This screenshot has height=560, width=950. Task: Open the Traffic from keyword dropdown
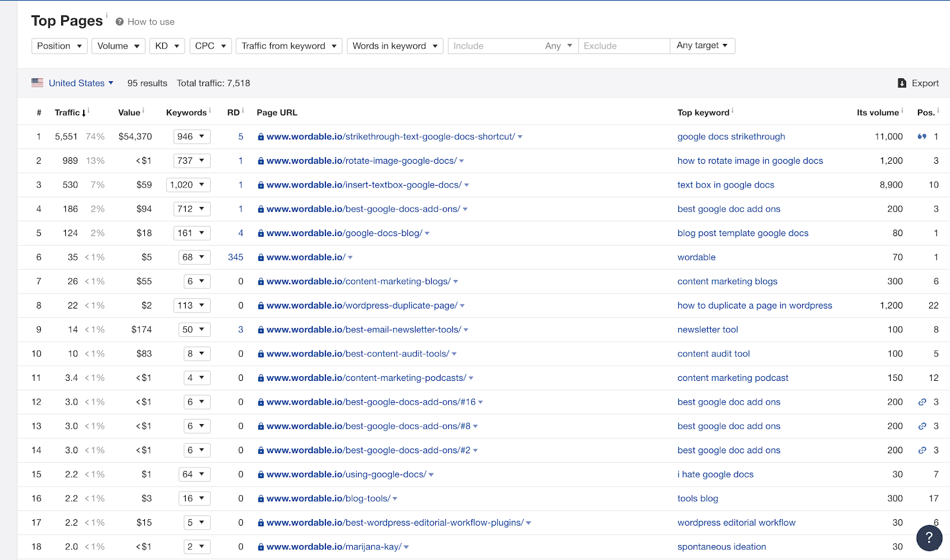289,46
